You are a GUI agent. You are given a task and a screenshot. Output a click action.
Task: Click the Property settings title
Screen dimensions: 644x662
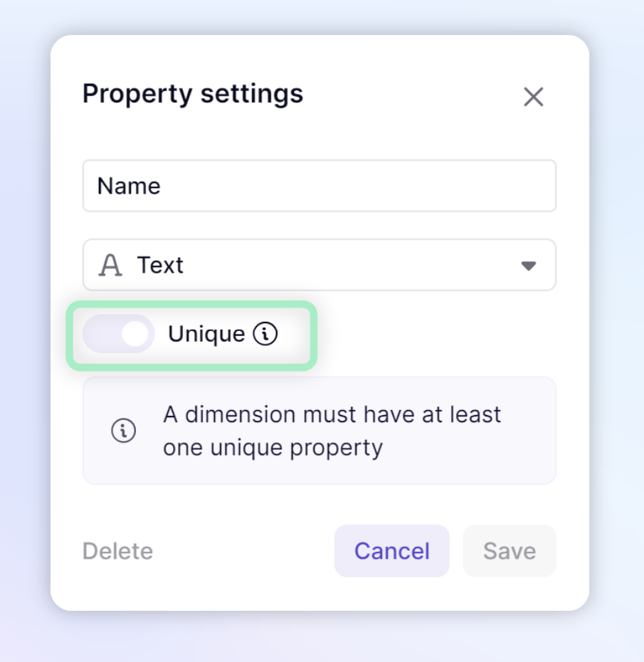click(x=193, y=94)
